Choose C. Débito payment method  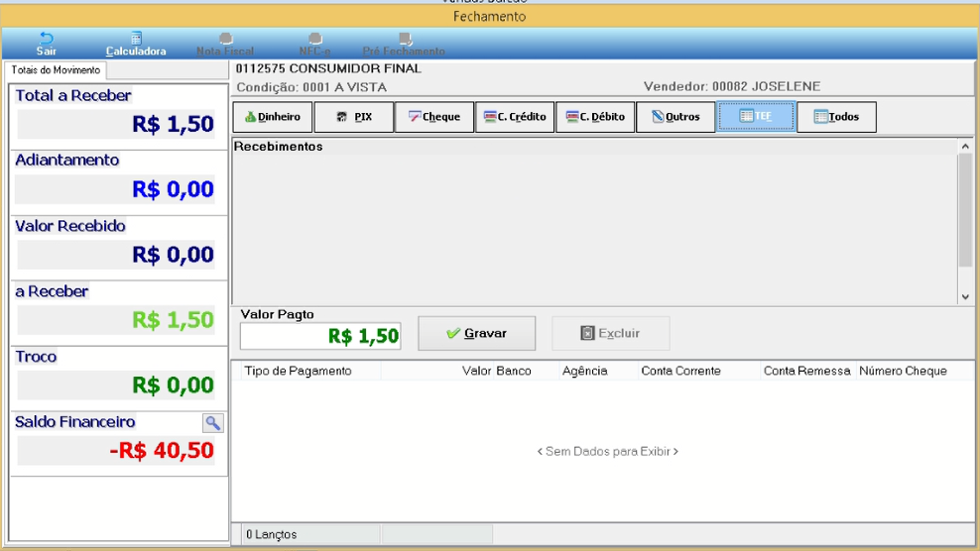click(x=595, y=117)
